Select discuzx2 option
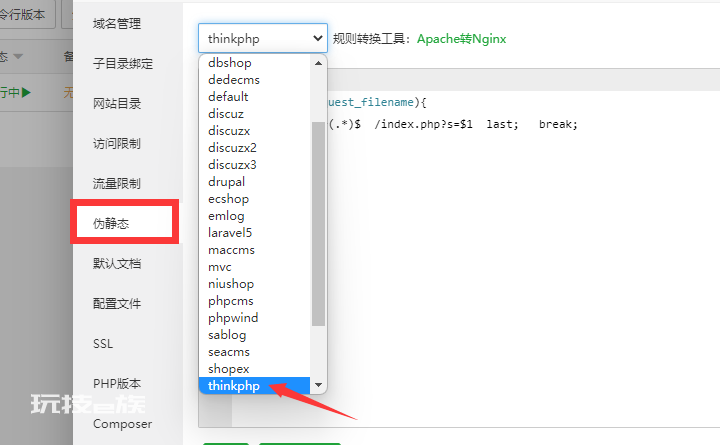Image resolution: width=720 pixels, height=445 pixels. coord(255,147)
